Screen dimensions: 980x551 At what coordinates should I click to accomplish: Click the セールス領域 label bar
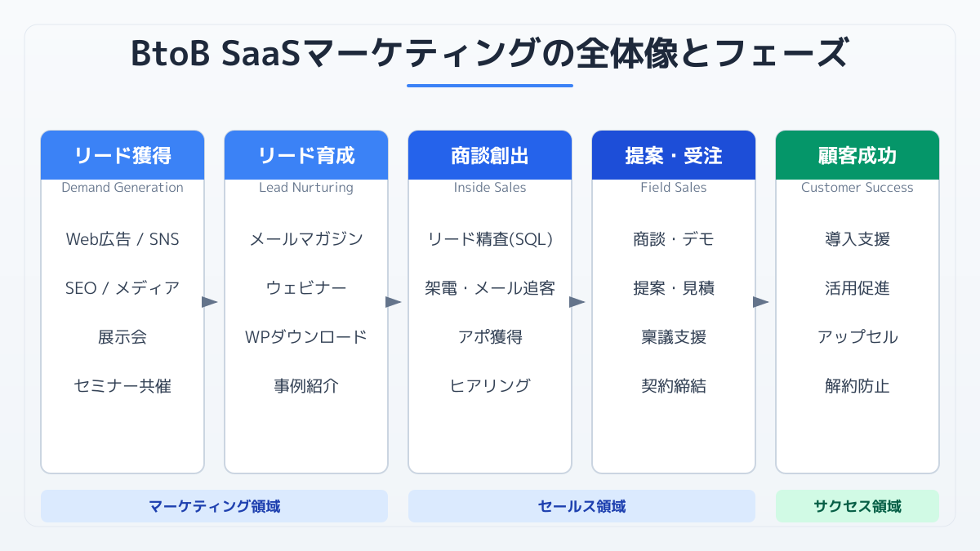[581, 506]
